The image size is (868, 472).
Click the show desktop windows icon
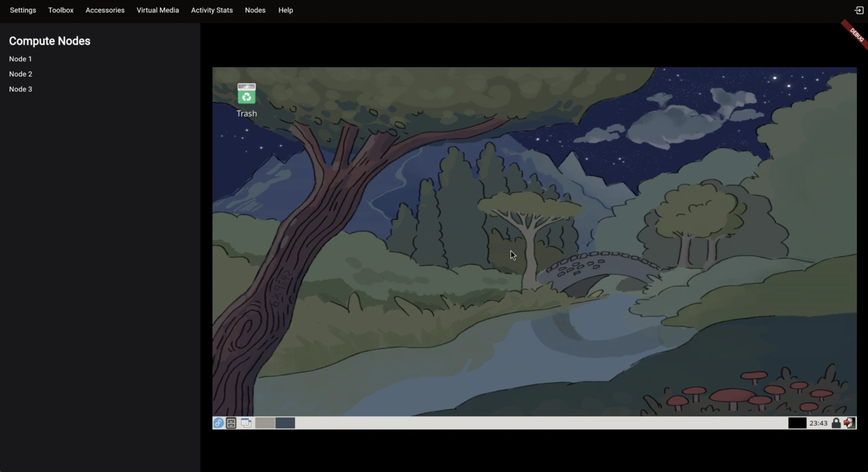pyautogui.click(x=246, y=423)
